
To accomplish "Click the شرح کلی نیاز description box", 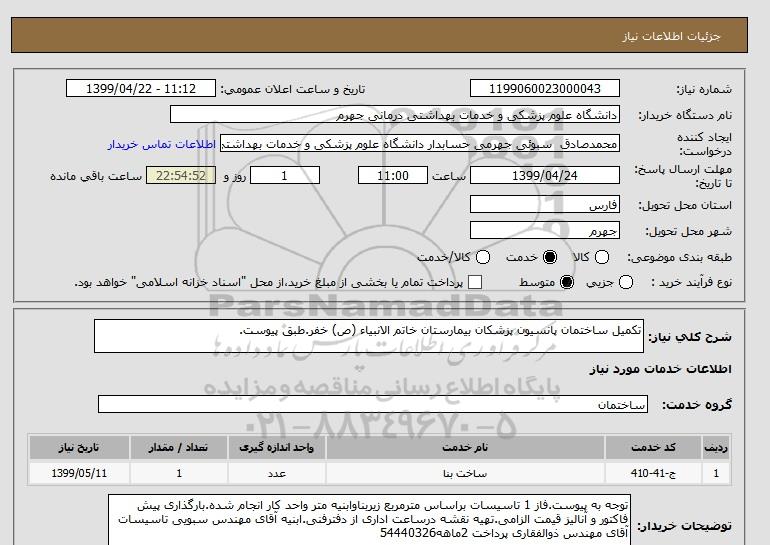I will coord(369,336).
